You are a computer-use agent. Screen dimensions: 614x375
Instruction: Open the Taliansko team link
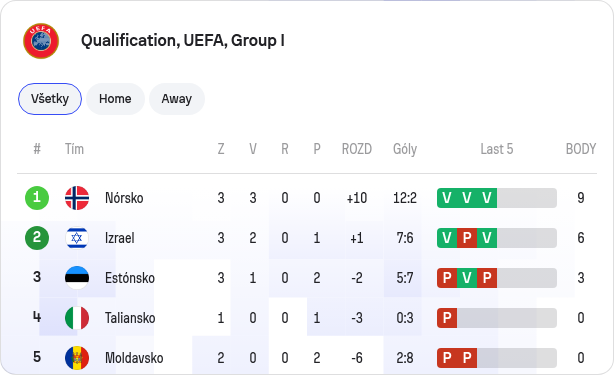tap(130, 318)
